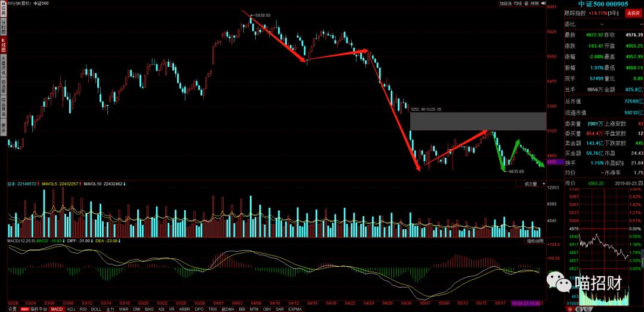Open the 应用 sidebar tab
644x312 pixels.
click(4, 8)
